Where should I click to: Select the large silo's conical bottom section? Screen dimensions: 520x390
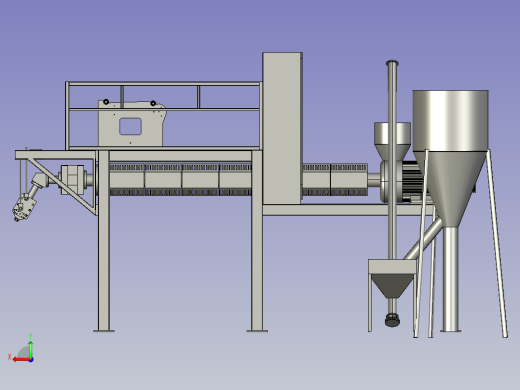[x=451, y=188]
